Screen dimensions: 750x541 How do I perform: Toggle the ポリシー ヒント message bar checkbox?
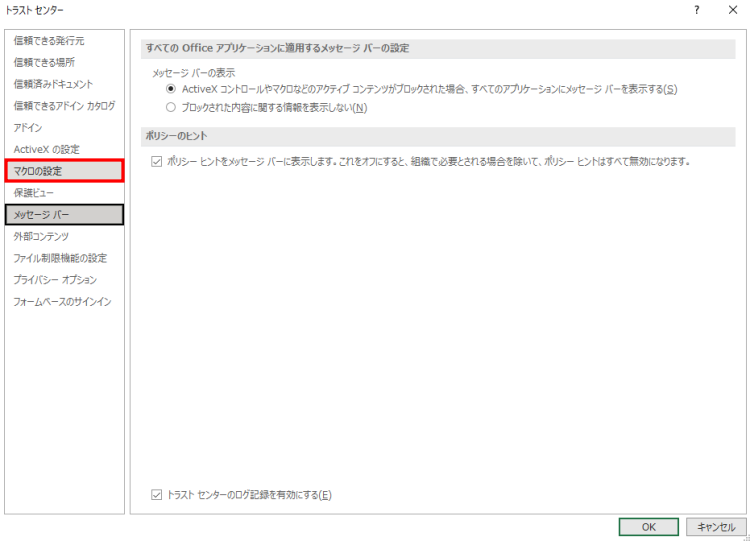point(156,161)
